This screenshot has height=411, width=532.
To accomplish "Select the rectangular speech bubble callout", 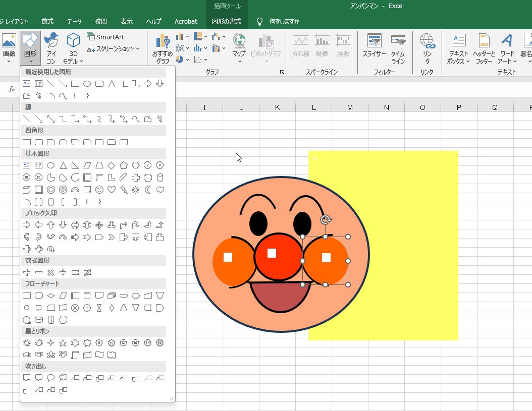I will tap(26, 378).
